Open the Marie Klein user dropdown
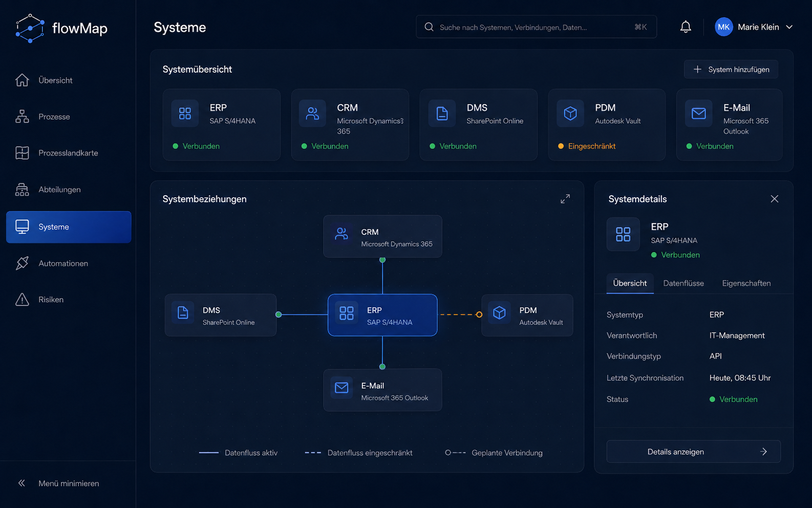The image size is (812, 508). pos(754,27)
